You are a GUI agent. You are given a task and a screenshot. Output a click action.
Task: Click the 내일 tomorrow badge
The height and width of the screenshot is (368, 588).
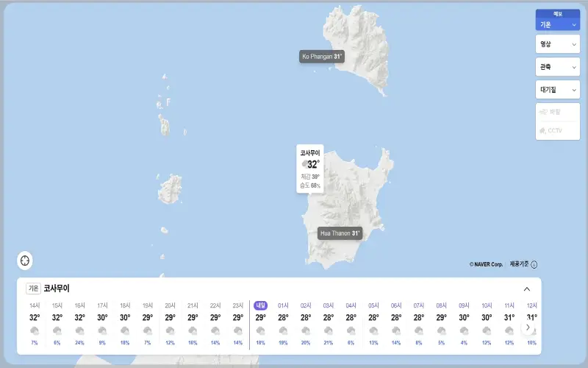[261, 305]
